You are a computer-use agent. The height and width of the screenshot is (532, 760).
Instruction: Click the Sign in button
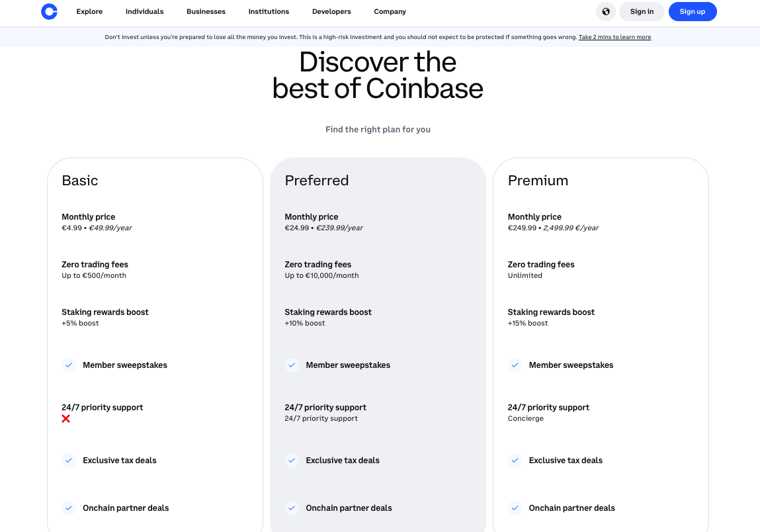[x=642, y=11]
